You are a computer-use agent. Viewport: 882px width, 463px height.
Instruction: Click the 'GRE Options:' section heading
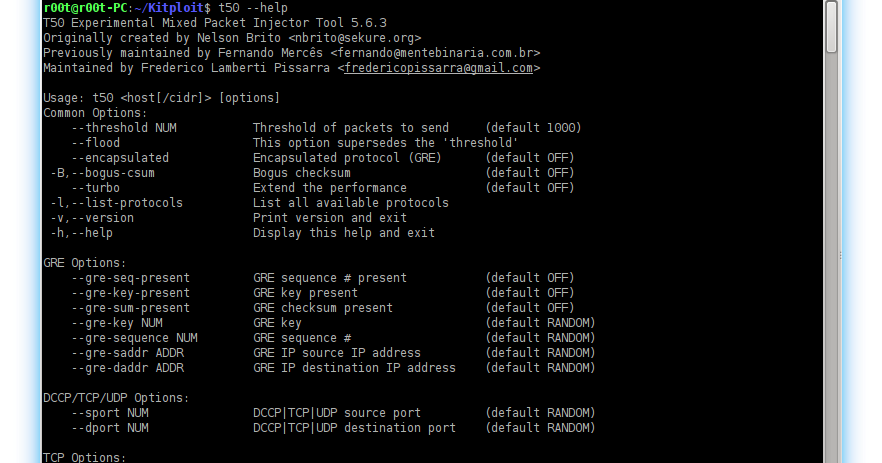pos(85,263)
